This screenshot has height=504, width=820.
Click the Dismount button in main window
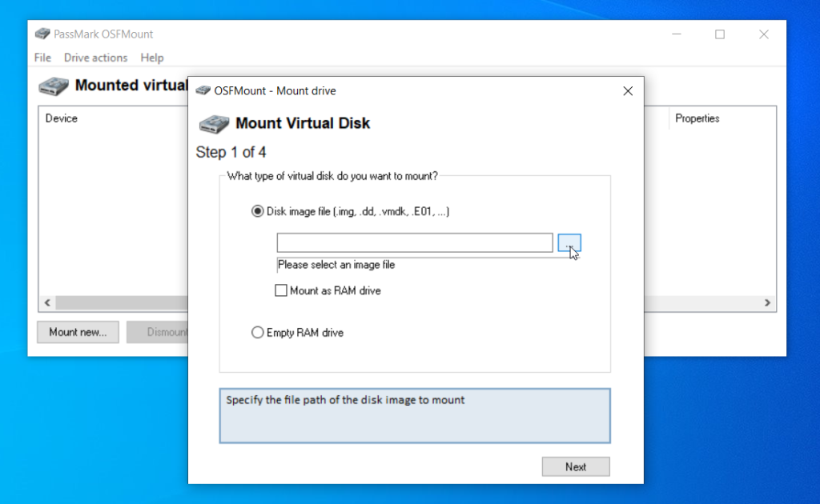tap(158, 332)
